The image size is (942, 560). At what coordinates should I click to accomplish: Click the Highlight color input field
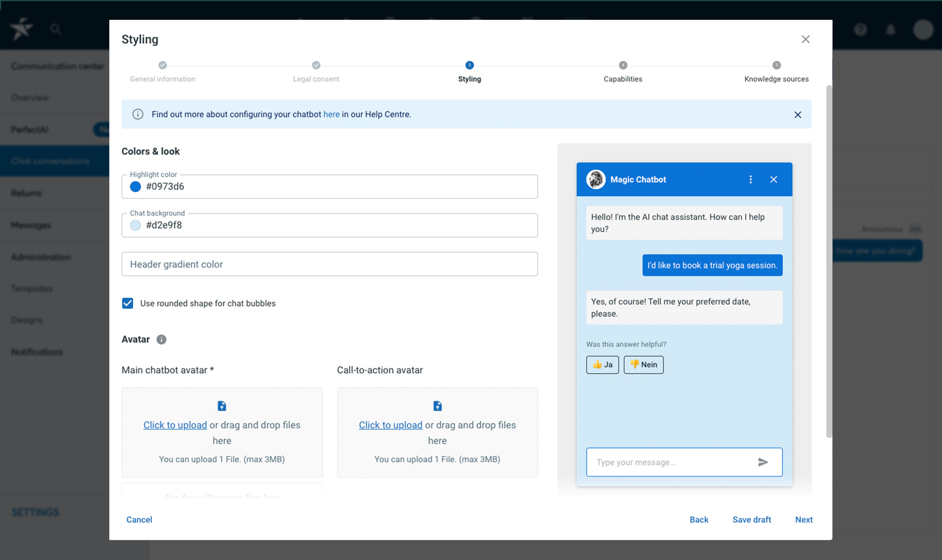330,187
